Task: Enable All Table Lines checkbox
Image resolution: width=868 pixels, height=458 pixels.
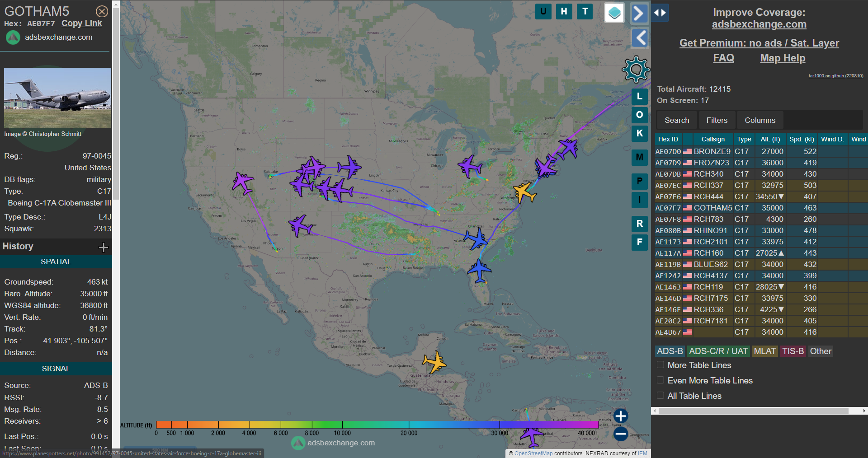Action: [660, 395]
